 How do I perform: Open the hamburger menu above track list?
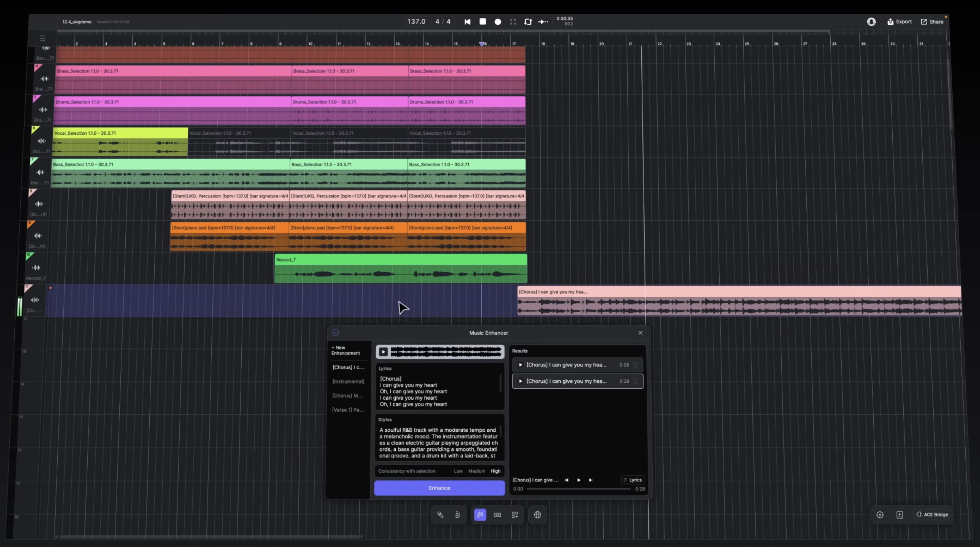click(43, 38)
